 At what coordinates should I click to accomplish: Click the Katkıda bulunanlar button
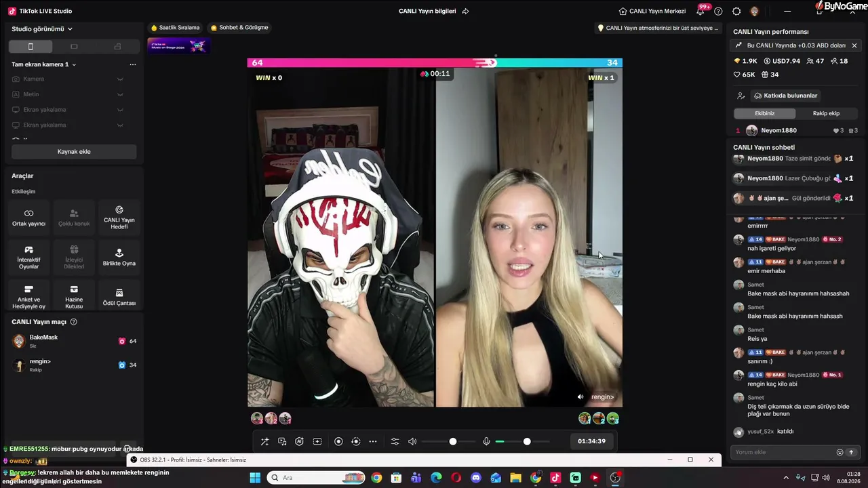point(785,96)
